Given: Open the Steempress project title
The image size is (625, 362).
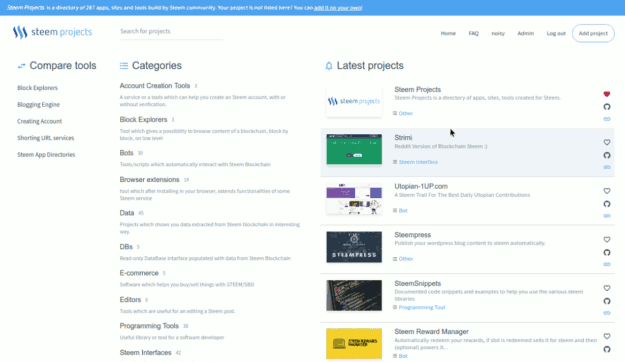Looking at the screenshot, I should 413,235.
